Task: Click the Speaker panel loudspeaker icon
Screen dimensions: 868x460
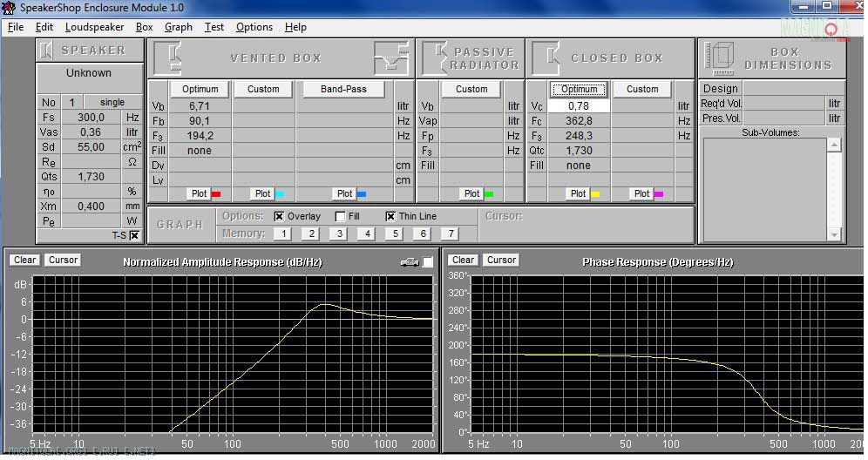Action: [x=47, y=51]
